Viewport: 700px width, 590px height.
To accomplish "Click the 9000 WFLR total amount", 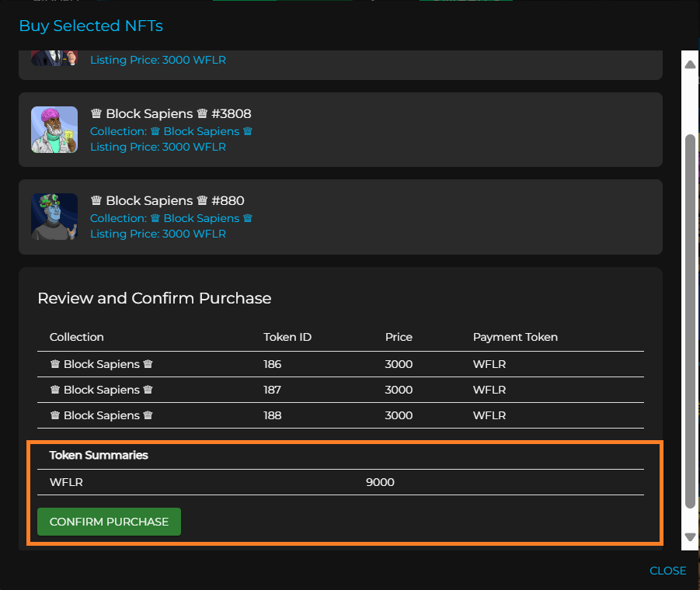I will (x=380, y=482).
